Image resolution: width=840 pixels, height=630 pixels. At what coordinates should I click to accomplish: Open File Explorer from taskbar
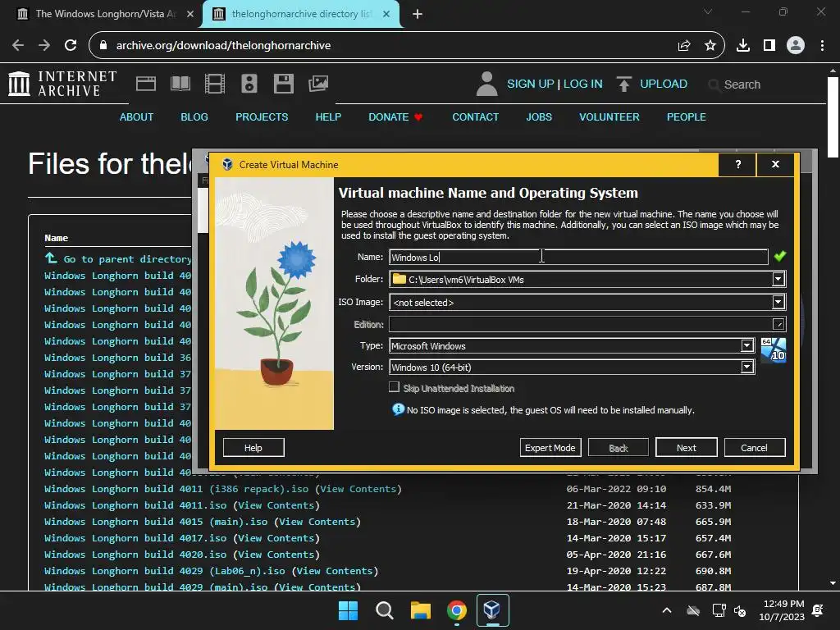tap(421, 610)
